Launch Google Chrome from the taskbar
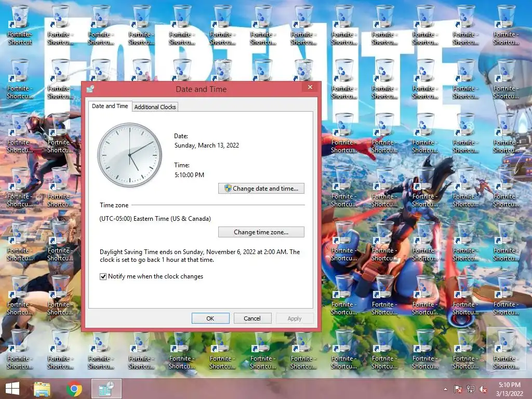 (74, 389)
